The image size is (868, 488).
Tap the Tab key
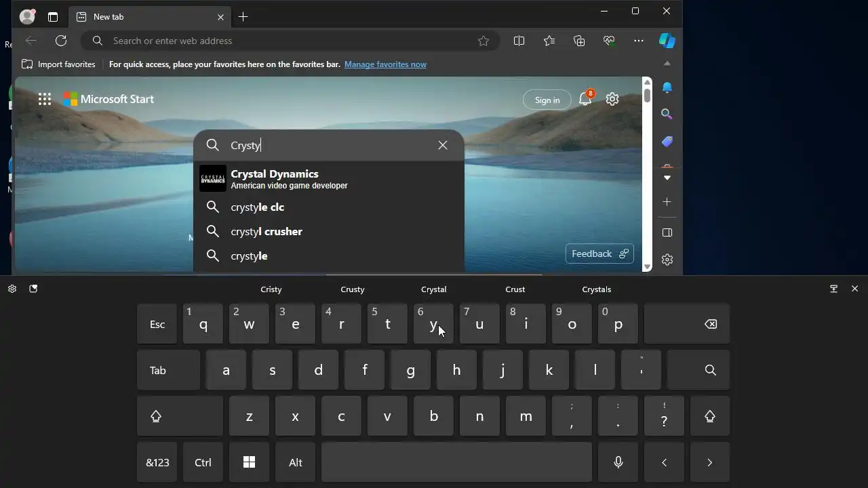[x=169, y=370]
